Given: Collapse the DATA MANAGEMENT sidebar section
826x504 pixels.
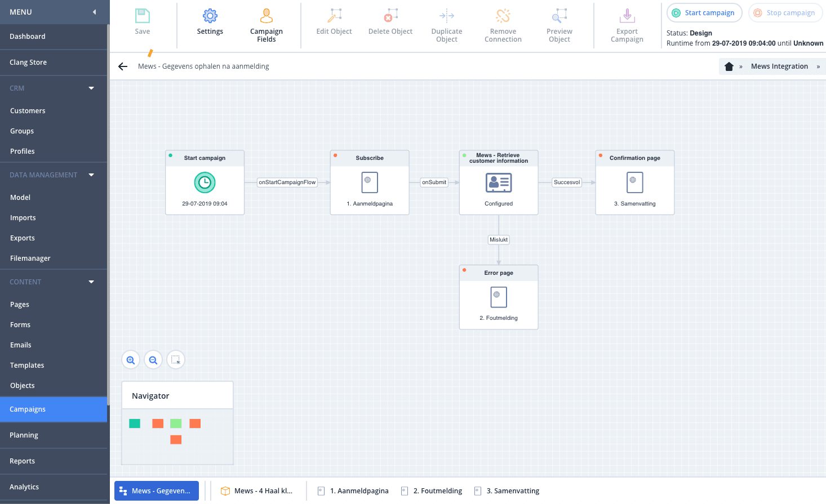Looking at the screenshot, I should tap(91, 175).
